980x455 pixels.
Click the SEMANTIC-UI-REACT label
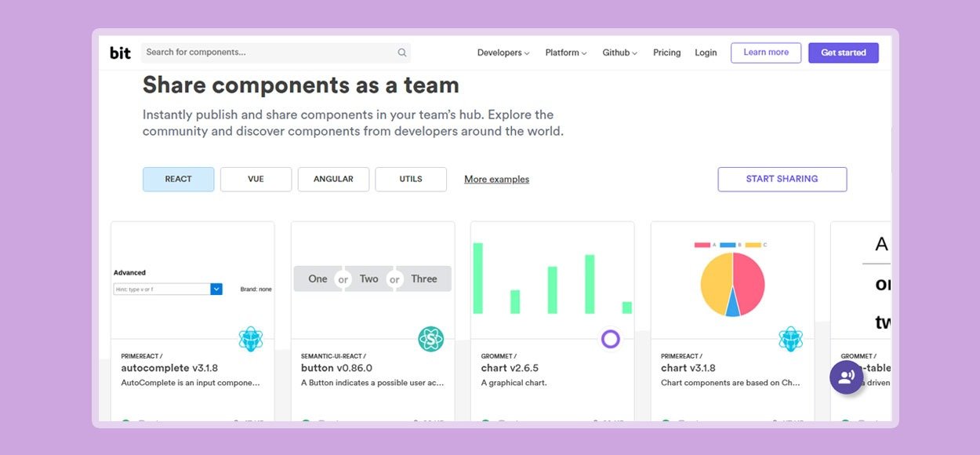333,356
